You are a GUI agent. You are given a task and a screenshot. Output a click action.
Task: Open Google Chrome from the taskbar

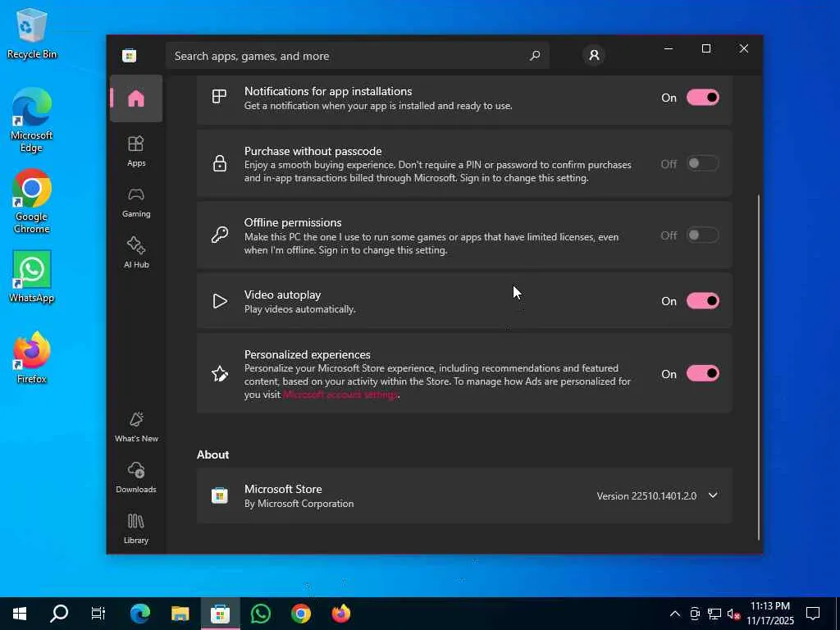(x=301, y=614)
